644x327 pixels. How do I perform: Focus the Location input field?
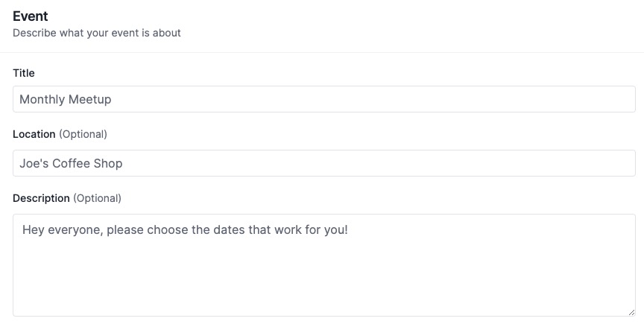tap(323, 163)
